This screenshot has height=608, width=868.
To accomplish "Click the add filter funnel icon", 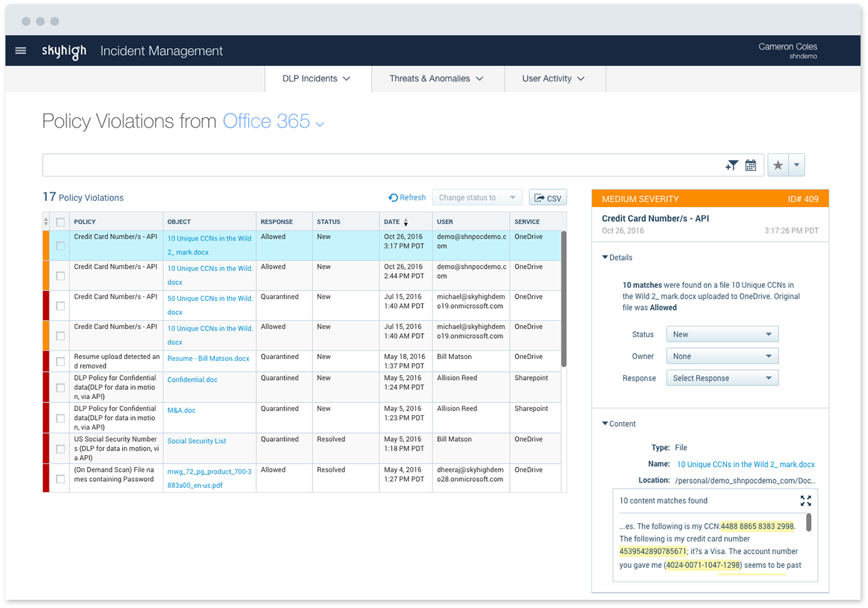I will [732, 165].
